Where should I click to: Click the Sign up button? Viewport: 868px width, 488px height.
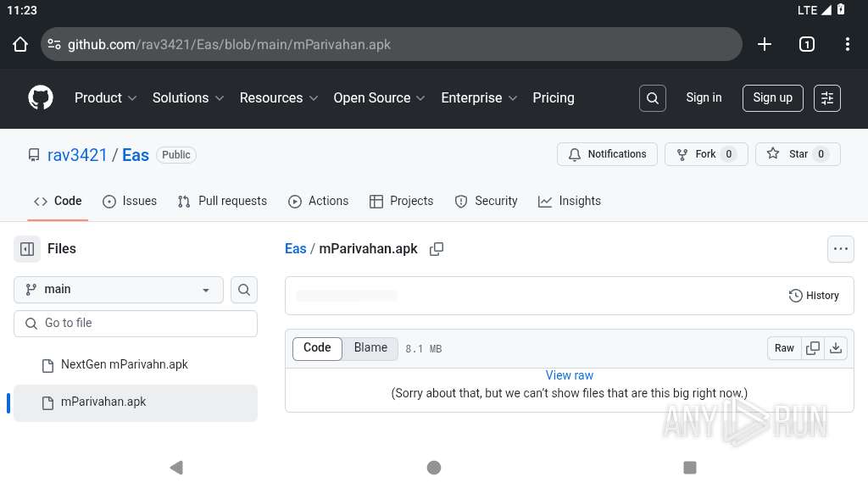[x=772, y=98]
